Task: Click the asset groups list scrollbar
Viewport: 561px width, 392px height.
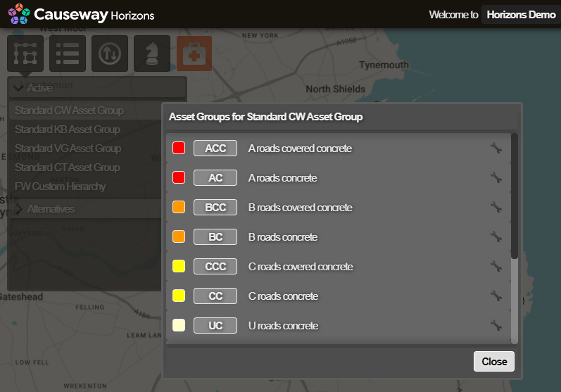Action: (x=515, y=197)
